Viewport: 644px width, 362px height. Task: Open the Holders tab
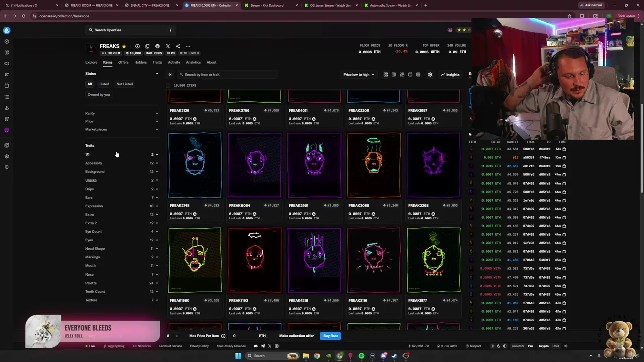click(141, 62)
